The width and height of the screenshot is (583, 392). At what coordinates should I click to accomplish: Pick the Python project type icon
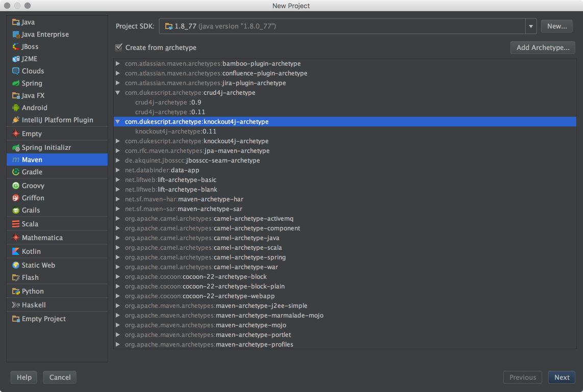(16, 292)
